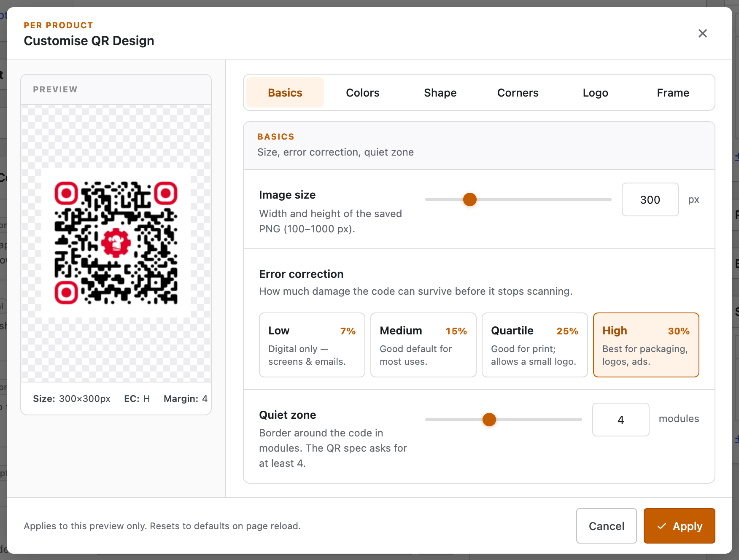
Task: Select Medium 15% error correction
Action: point(423,345)
